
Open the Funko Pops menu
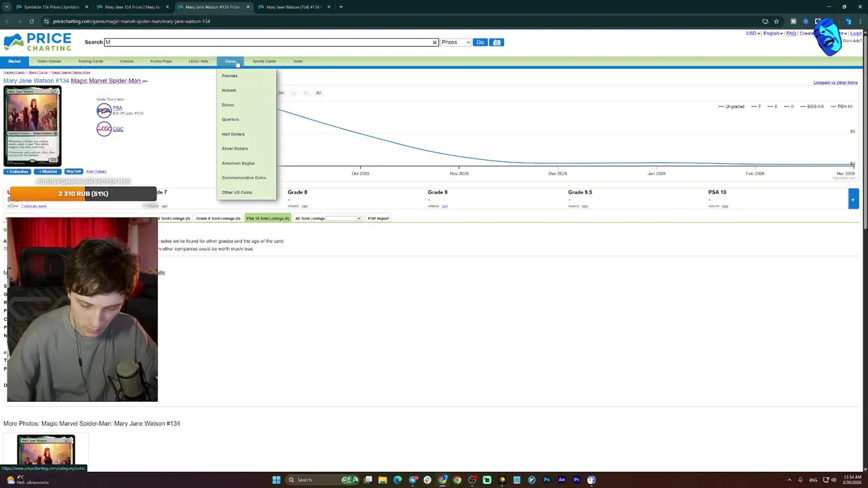pos(161,61)
